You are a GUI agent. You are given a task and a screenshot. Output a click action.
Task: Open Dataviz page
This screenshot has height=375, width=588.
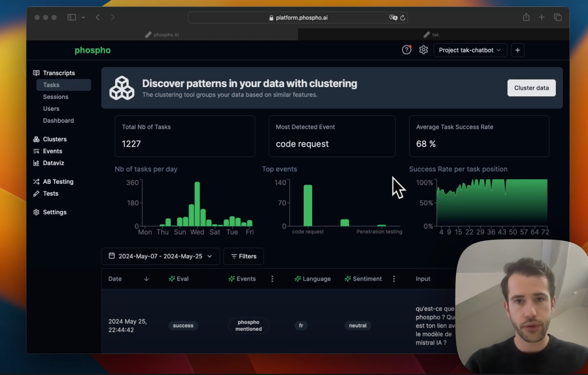point(53,163)
